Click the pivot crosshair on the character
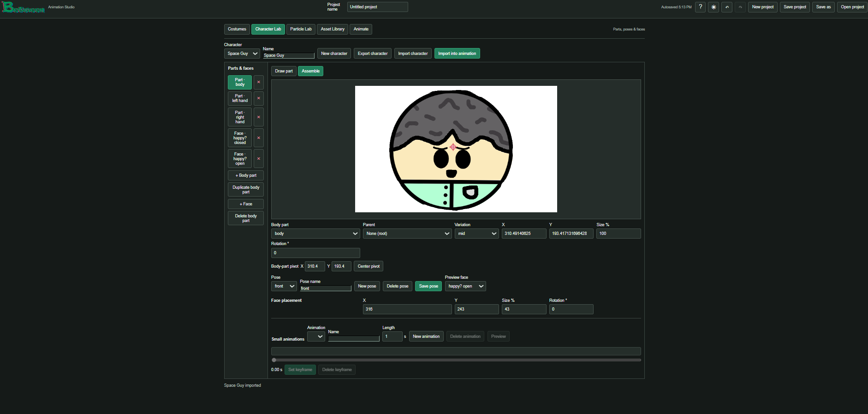The image size is (868, 414). [x=453, y=147]
